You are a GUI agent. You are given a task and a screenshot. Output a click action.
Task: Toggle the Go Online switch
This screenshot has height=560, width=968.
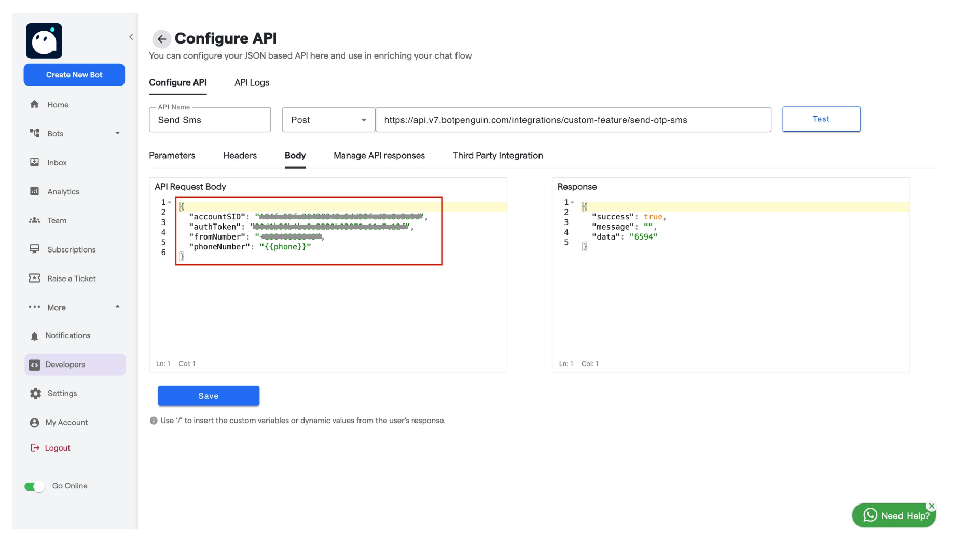[34, 486]
